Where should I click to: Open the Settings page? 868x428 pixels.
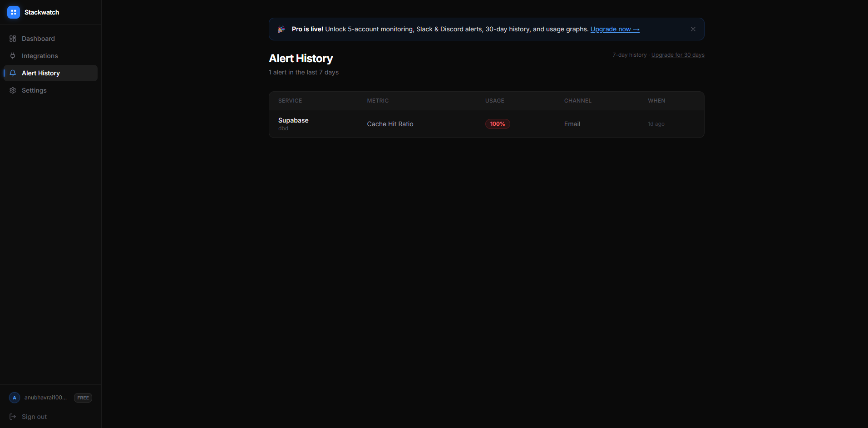click(34, 90)
